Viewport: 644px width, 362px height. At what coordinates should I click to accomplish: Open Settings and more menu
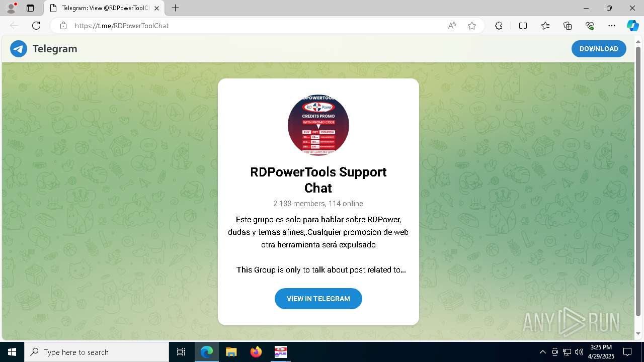click(x=612, y=26)
